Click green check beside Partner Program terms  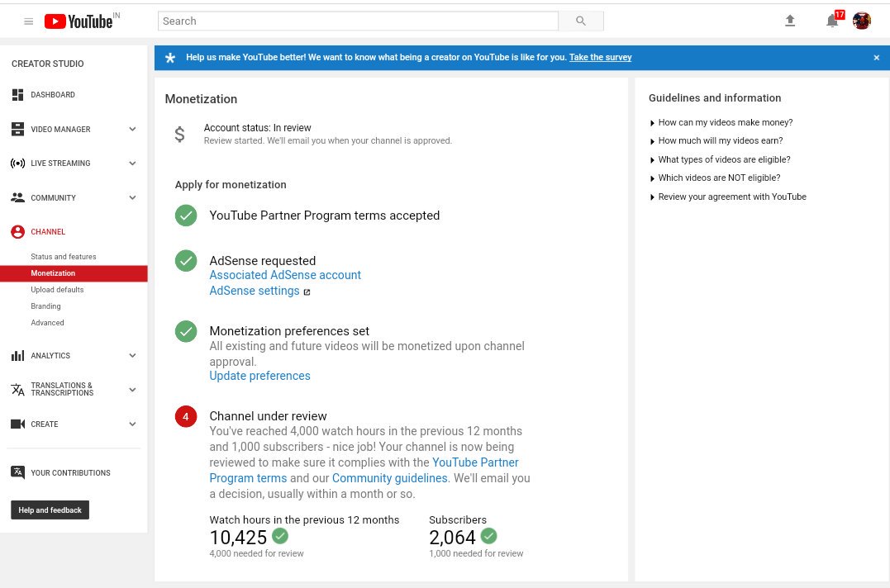click(186, 216)
